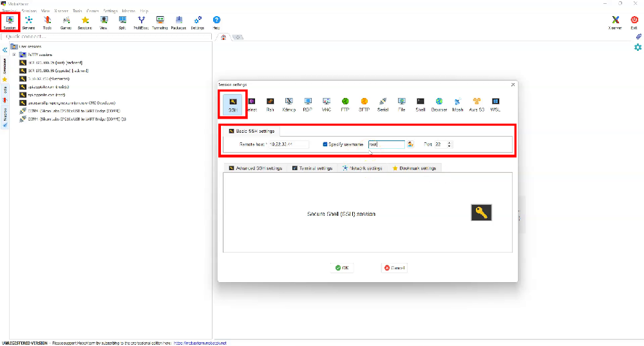Open the Sessions menu in the menu bar
This screenshot has height=346, width=644.
point(29,11)
